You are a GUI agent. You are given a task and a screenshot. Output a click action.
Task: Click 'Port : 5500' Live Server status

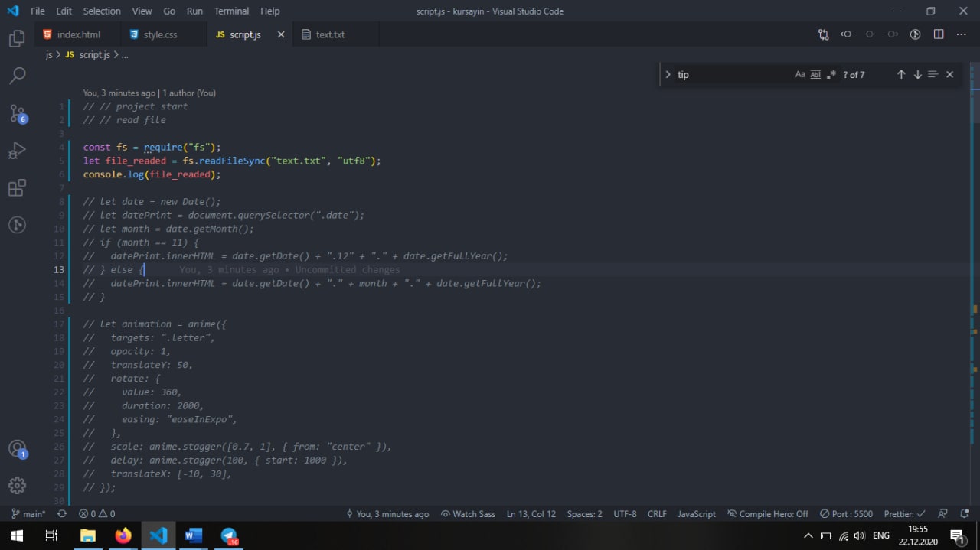(846, 514)
